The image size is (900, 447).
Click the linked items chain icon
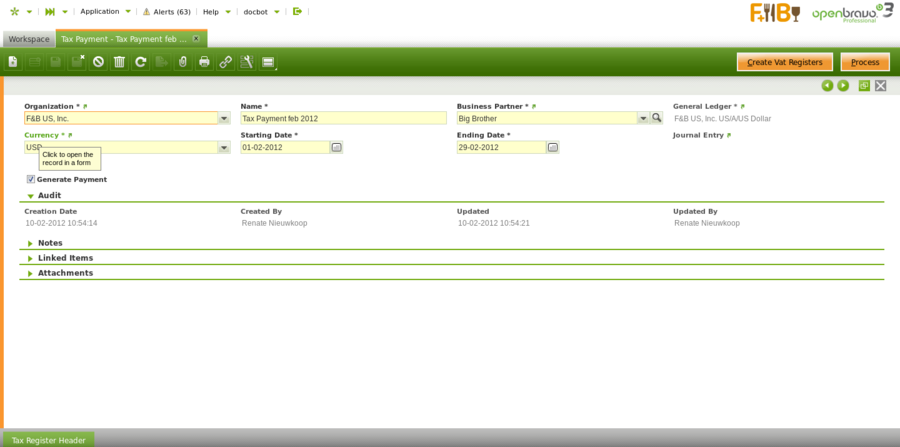(x=225, y=62)
